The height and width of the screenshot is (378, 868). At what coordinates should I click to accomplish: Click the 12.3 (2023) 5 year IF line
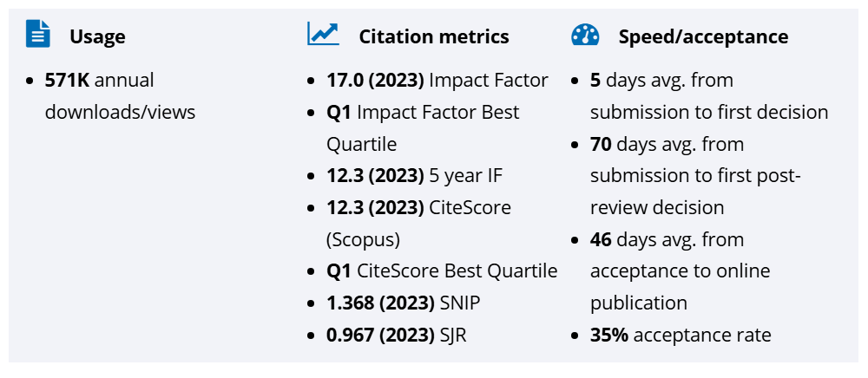tap(414, 176)
